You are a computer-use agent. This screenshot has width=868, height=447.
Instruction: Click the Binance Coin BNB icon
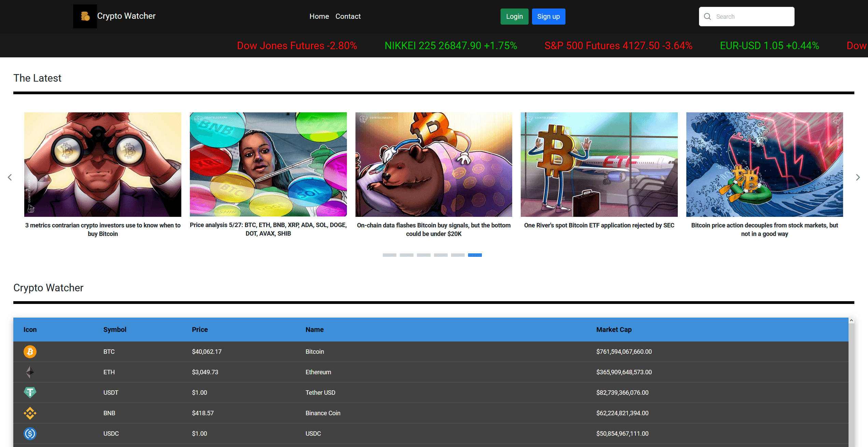[30, 413]
